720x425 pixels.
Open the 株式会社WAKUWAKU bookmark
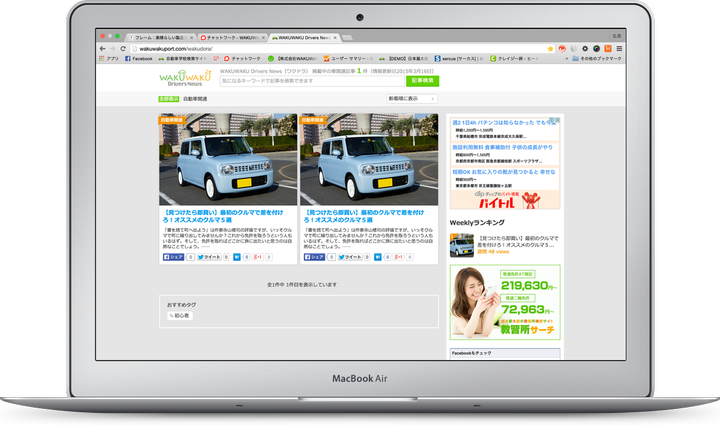[x=292, y=59]
